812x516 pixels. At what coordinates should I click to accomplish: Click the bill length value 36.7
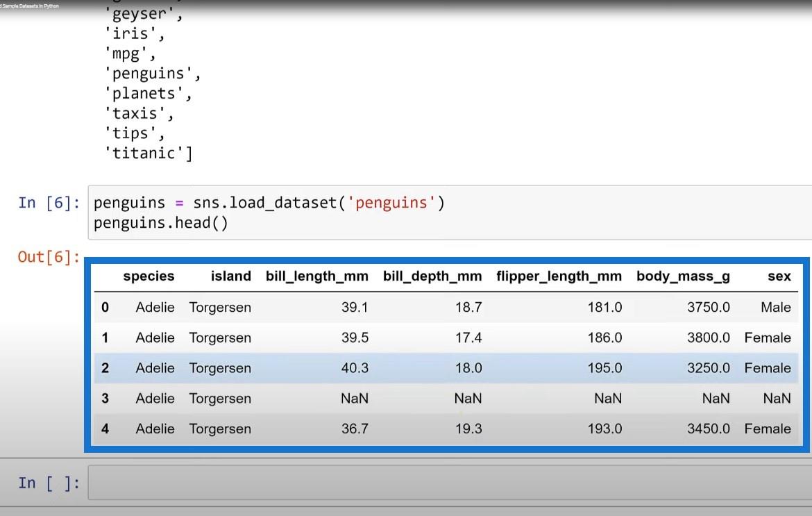[355, 429]
